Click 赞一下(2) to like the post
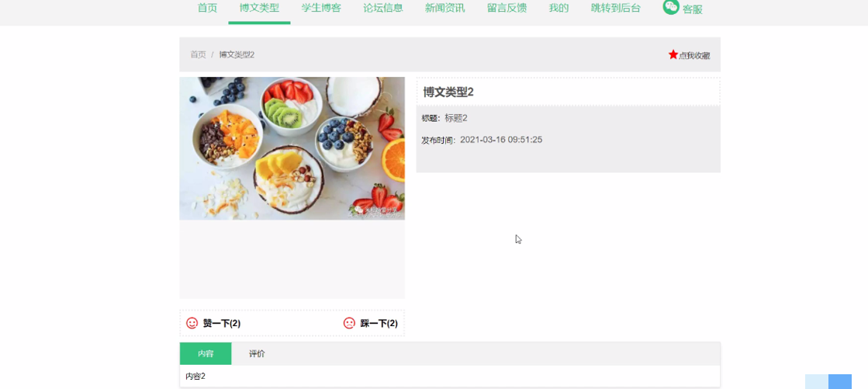This screenshot has width=868, height=389. point(221,324)
